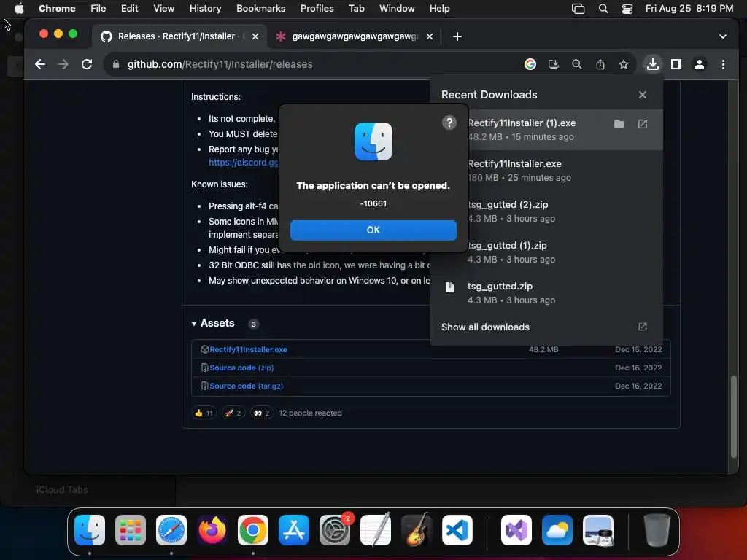Screen dimensions: 747x560
Task: Close the Recent Downloads panel
Action: tap(642, 95)
